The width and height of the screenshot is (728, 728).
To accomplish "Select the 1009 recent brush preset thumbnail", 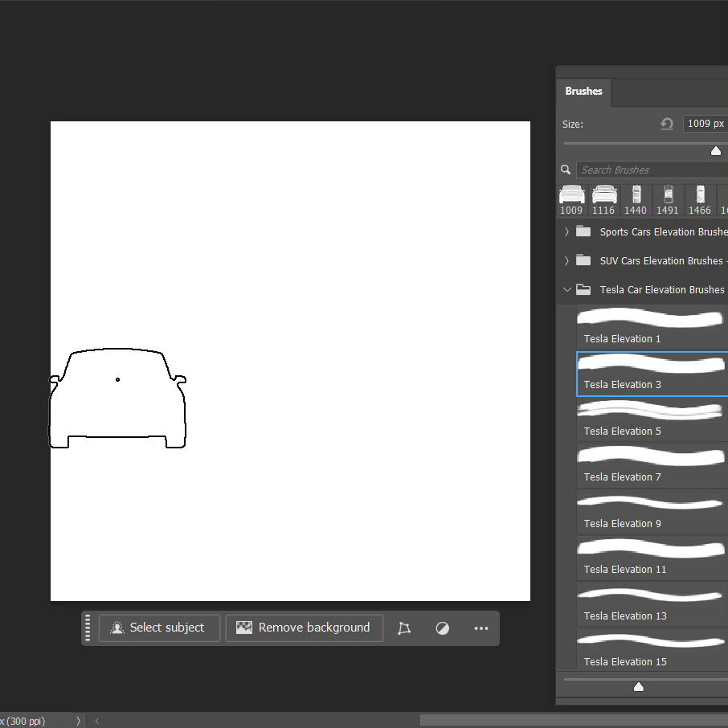I will tap(571, 199).
